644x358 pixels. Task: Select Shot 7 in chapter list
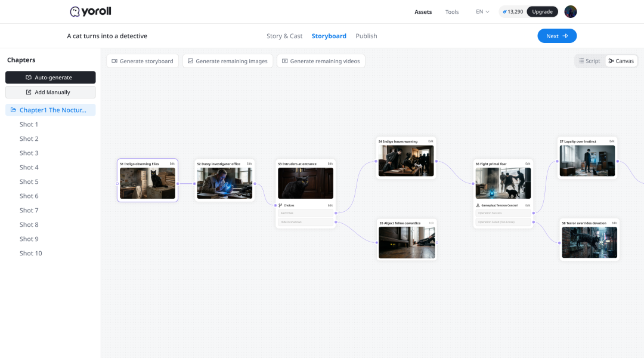pos(29,210)
